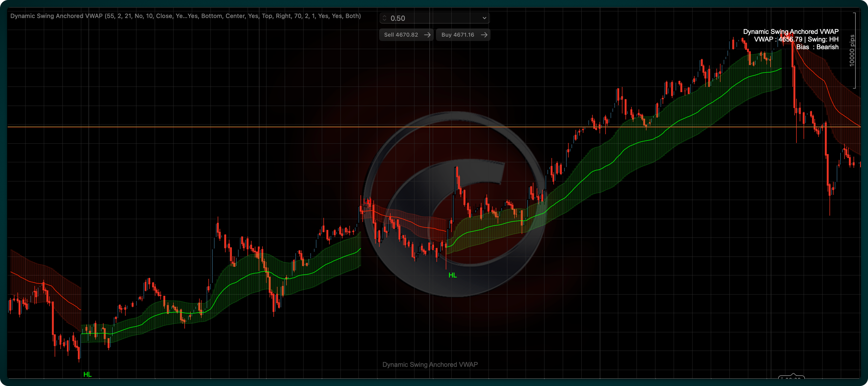The image size is (868, 386).
Task: Click the volume value field showing 0.50
Action: tap(398, 18)
